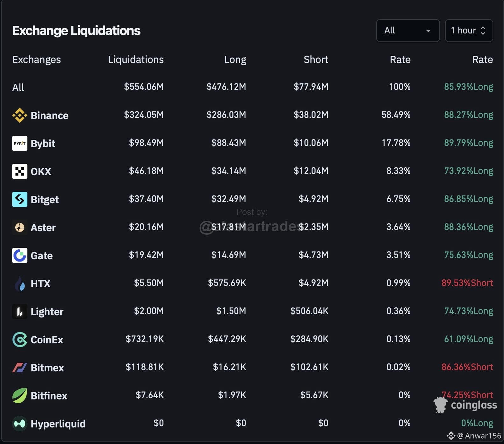The width and height of the screenshot is (504, 444).
Task: Open the Binance exchange name link
Action: click(49, 115)
